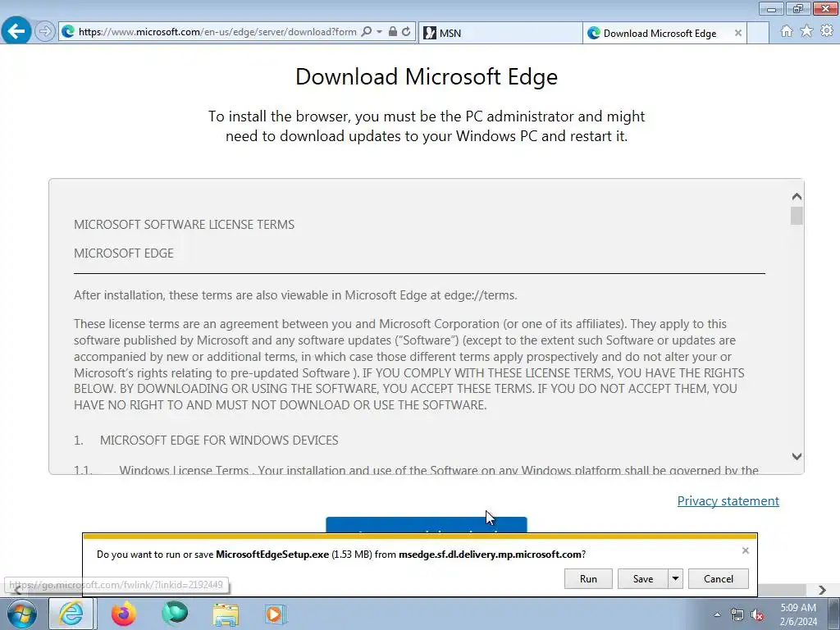The height and width of the screenshot is (630, 840).
Task: Dismiss the download notification bar X
Action: point(745,550)
